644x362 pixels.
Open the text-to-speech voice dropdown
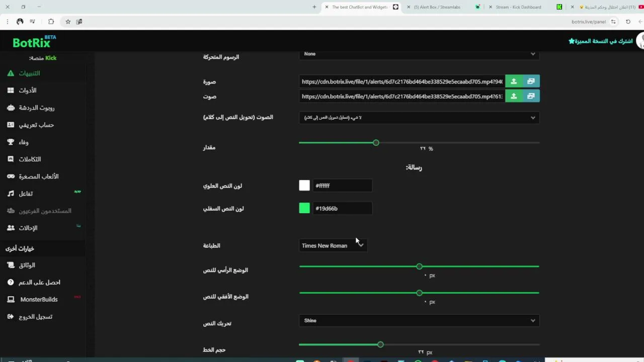(419, 118)
